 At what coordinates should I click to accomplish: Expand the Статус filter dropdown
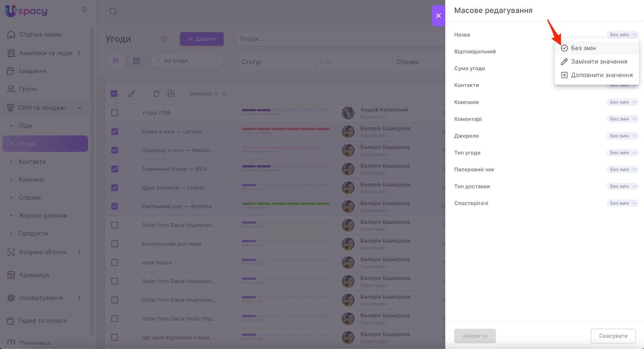pyautogui.click(x=276, y=62)
